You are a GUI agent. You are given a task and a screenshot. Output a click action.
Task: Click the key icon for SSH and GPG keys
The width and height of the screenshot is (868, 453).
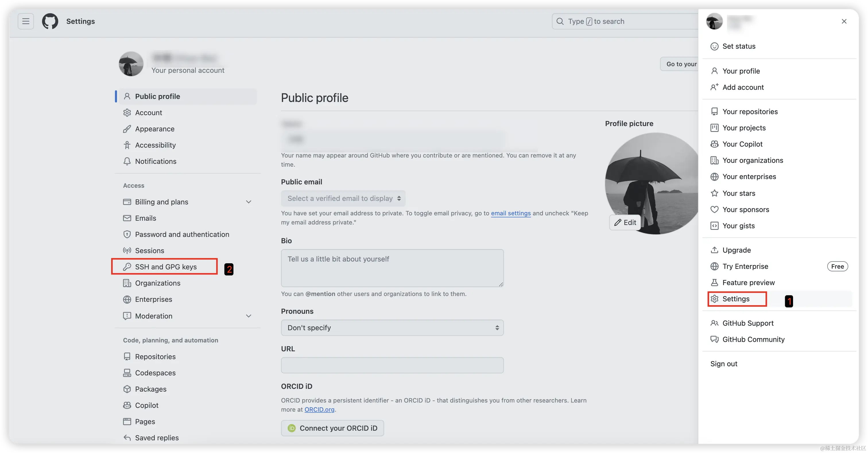(127, 267)
